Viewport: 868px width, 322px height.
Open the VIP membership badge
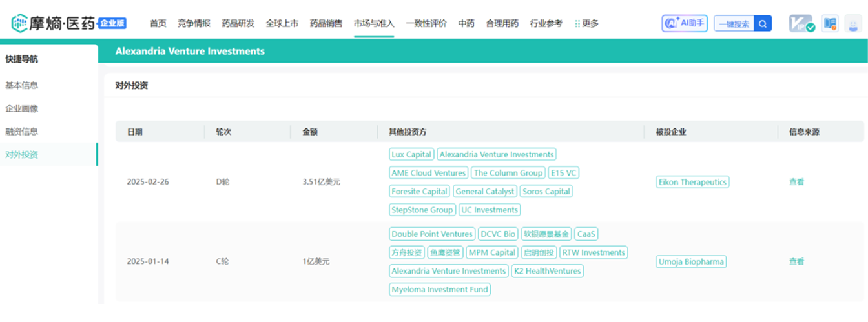[x=802, y=24]
